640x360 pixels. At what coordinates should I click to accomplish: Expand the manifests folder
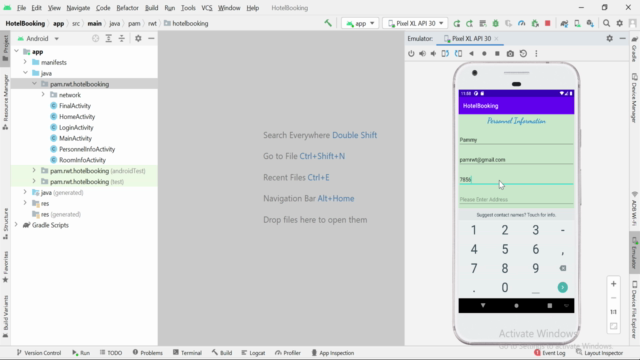(25, 62)
